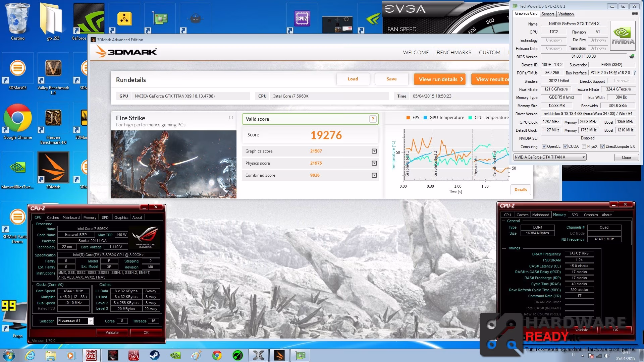This screenshot has height=362, width=644.
Task: Open Windows Explorer from the taskbar
Action: (x=50, y=355)
